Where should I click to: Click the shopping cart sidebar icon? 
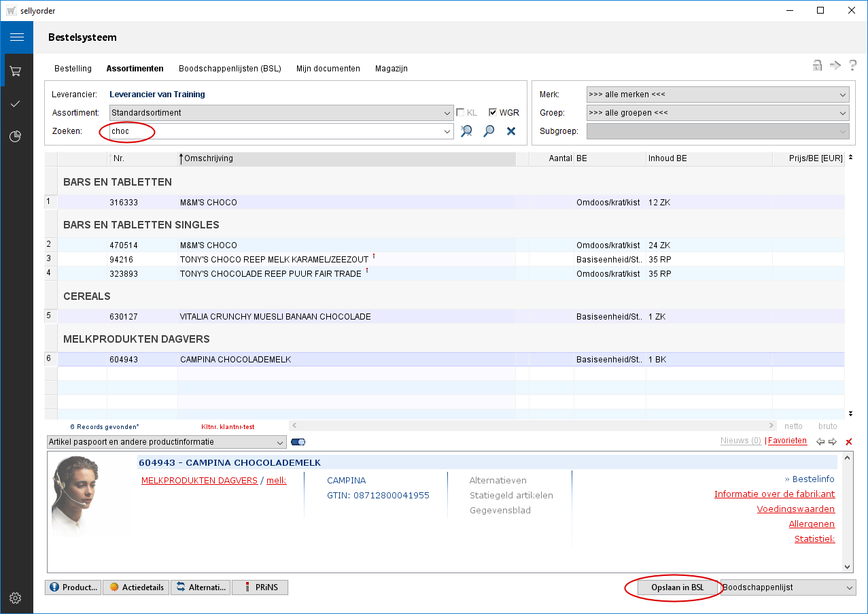(16, 71)
